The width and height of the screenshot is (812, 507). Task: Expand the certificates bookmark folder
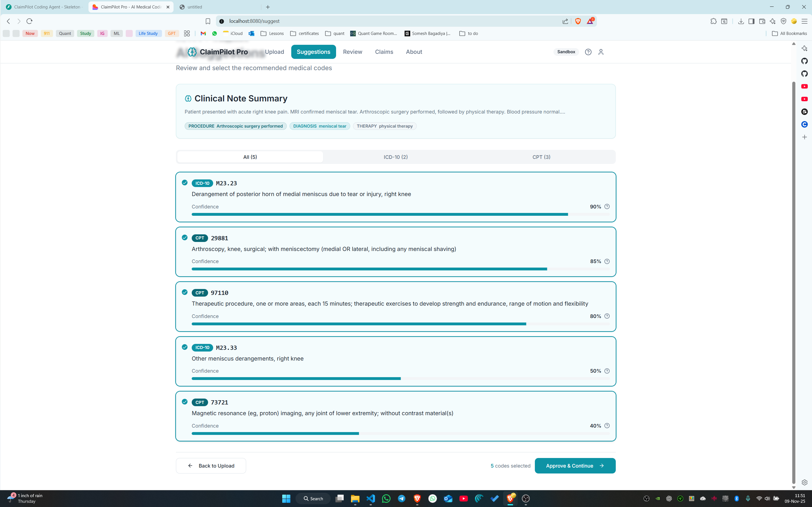point(304,33)
